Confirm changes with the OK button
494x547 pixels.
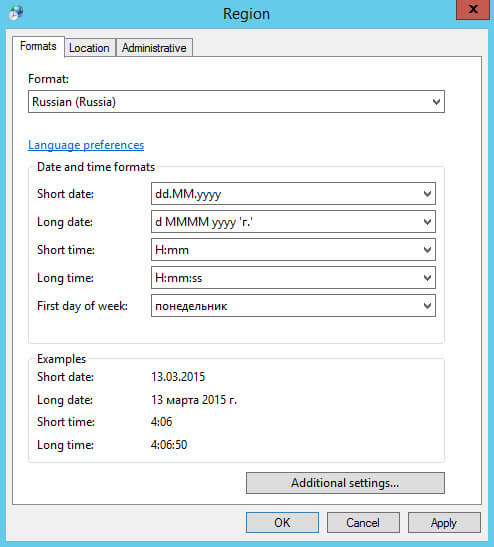click(x=282, y=523)
